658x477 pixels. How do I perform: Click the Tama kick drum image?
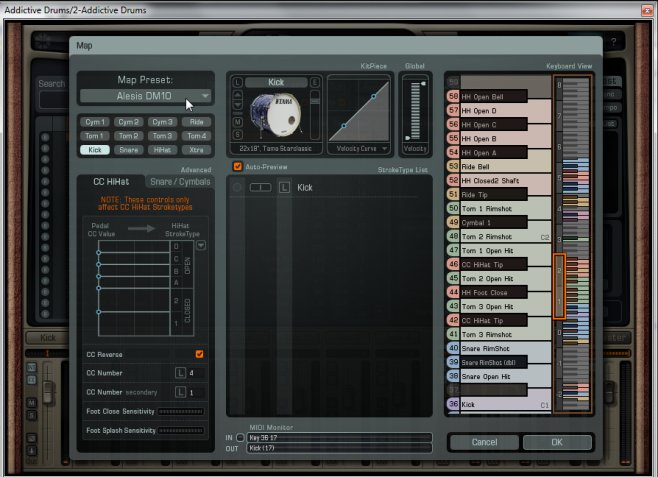tap(276, 115)
